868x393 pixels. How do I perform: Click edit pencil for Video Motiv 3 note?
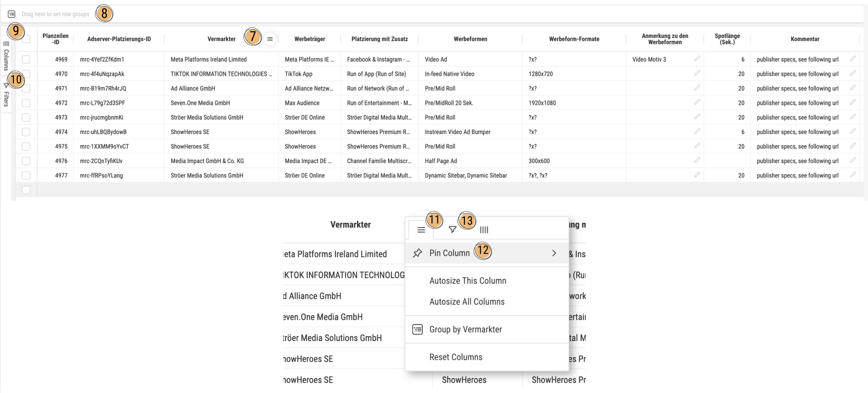pyautogui.click(x=697, y=59)
